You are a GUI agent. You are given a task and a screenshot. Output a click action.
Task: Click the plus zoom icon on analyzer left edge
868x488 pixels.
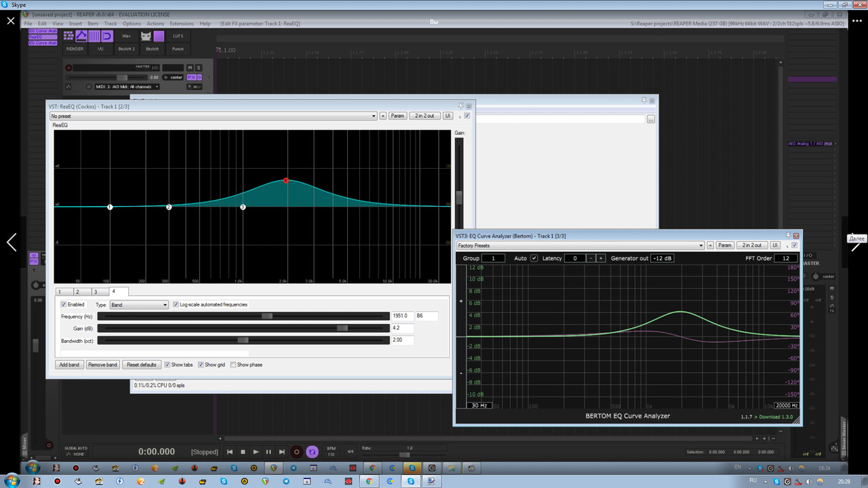click(x=461, y=301)
